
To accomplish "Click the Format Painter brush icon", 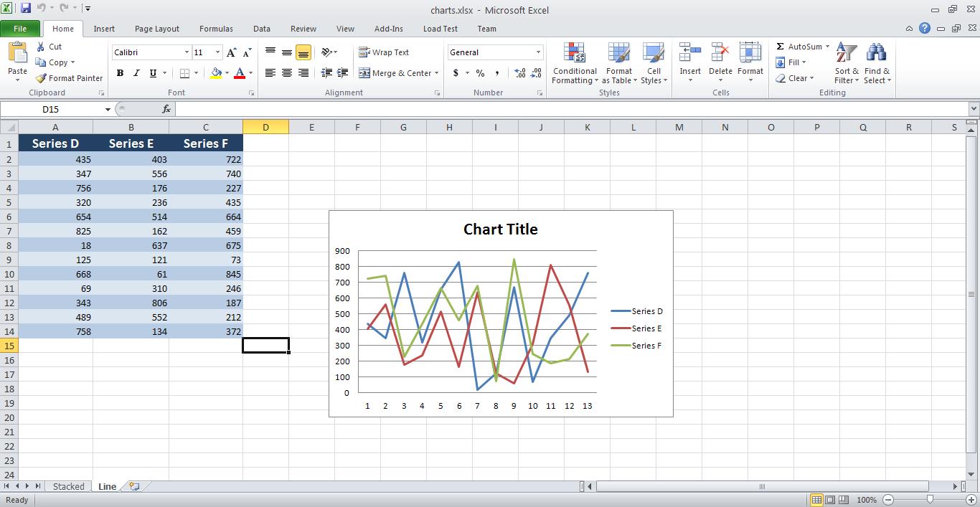I will click(x=42, y=78).
